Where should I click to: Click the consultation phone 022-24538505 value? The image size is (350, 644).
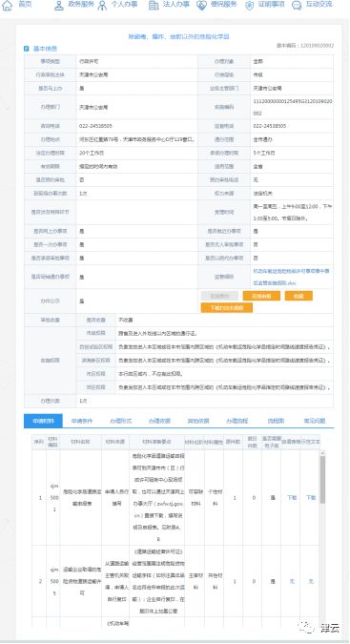point(95,126)
